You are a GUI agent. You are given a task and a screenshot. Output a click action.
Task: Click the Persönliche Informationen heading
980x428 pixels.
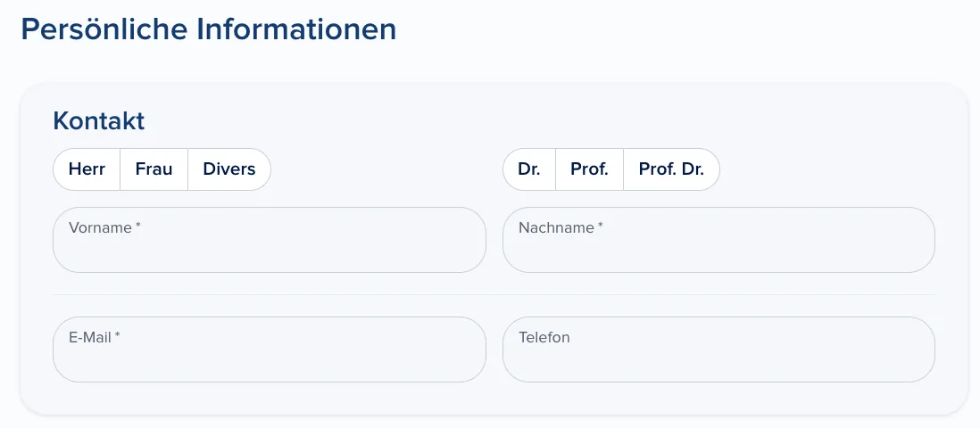click(209, 29)
